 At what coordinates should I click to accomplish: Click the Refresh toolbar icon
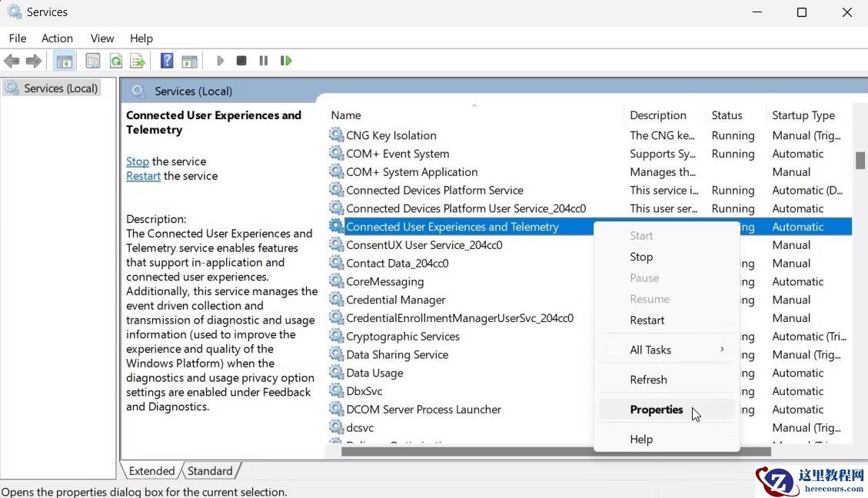(115, 61)
